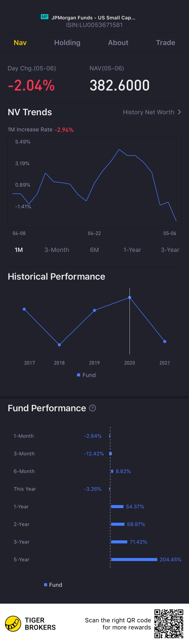This screenshot has width=189, height=644.
Task: Click the MF fund type badge icon
Action: [45, 17]
